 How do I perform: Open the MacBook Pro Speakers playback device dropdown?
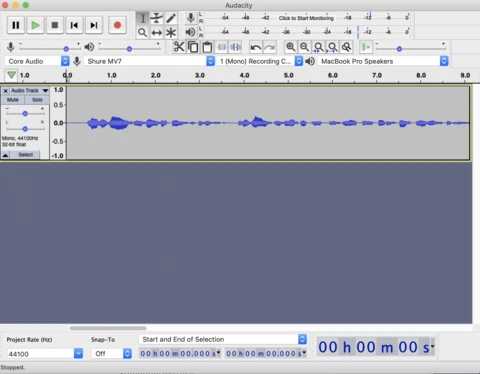(383, 61)
